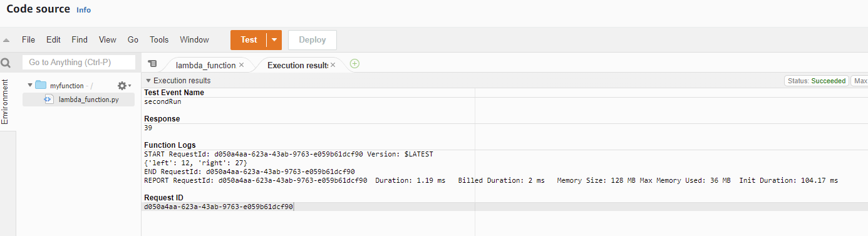Click the Function Logs heading
Image resolution: width=868 pixels, height=236 pixels.
(x=170, y=145)
